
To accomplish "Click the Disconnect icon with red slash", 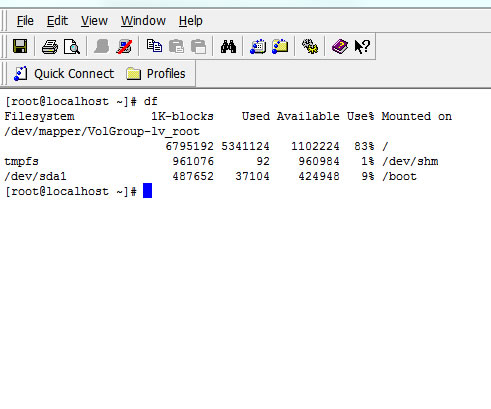I will (124, 46).
